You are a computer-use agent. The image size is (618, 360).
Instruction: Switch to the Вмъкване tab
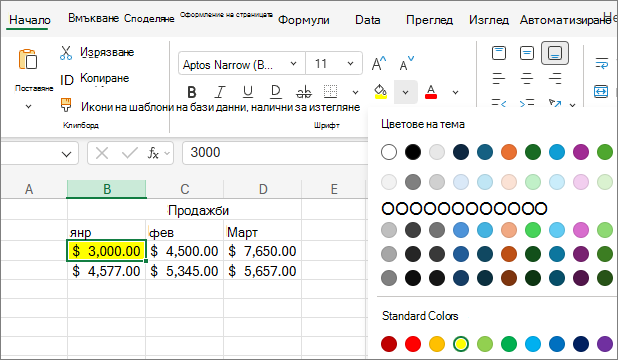(x=93, y=18)
